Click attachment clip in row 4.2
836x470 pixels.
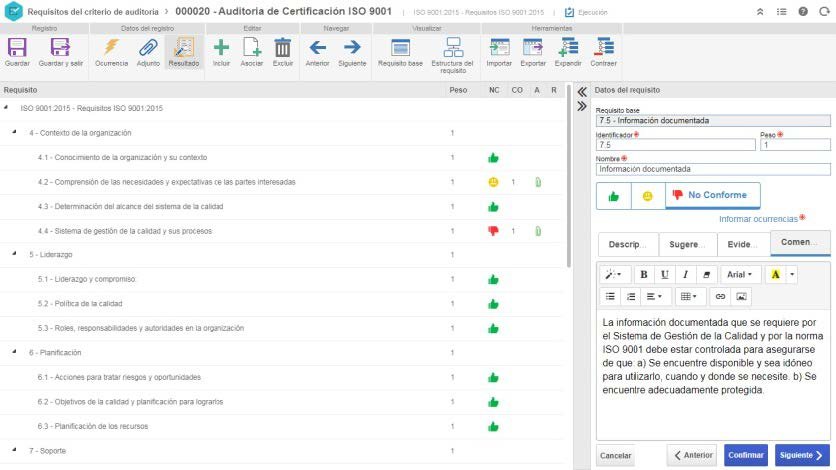click(538, 182)
